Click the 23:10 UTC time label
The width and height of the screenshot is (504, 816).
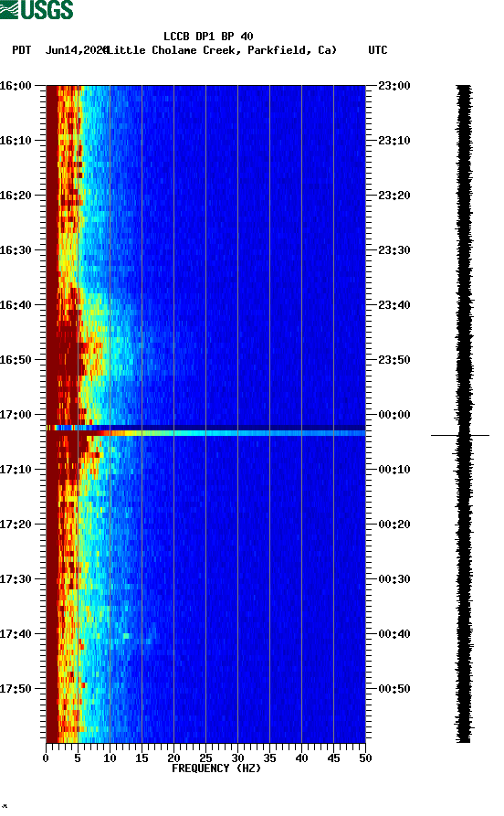point(394,141)
